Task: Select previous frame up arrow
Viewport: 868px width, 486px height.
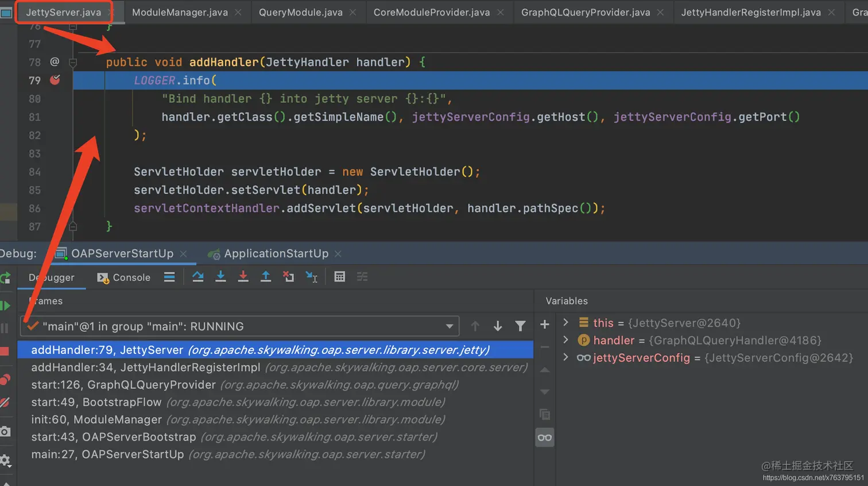Action: point(475,326)
